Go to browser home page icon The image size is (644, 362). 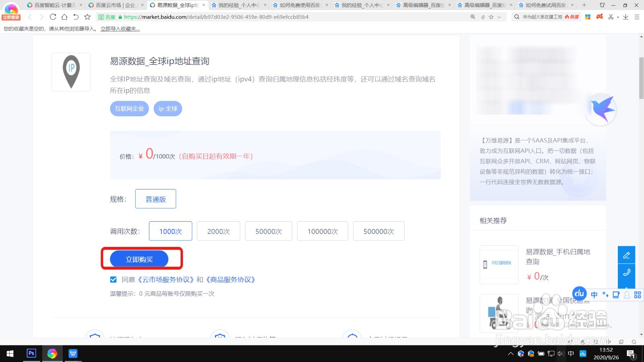pyautogui.click(x=64, y=17)
